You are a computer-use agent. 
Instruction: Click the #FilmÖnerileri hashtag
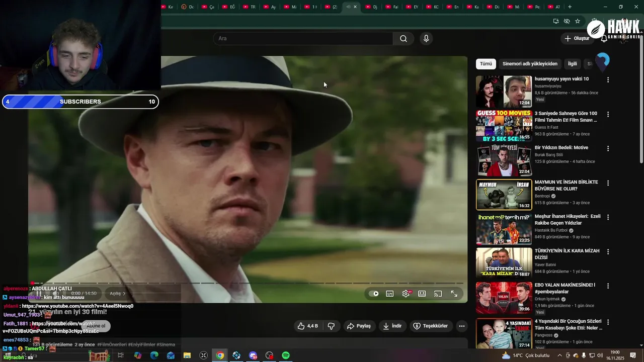click(x=112, y=345)
